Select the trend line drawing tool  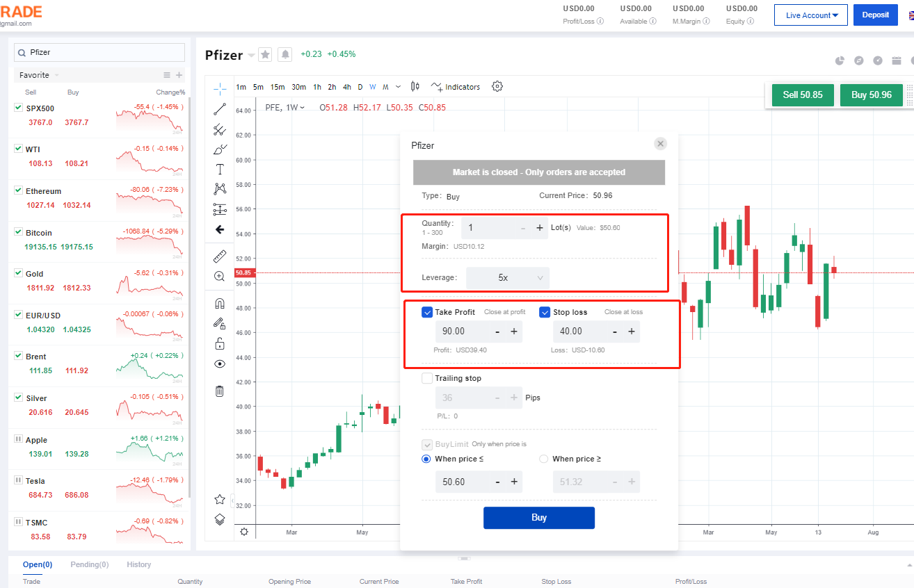(x=220, y=109)
